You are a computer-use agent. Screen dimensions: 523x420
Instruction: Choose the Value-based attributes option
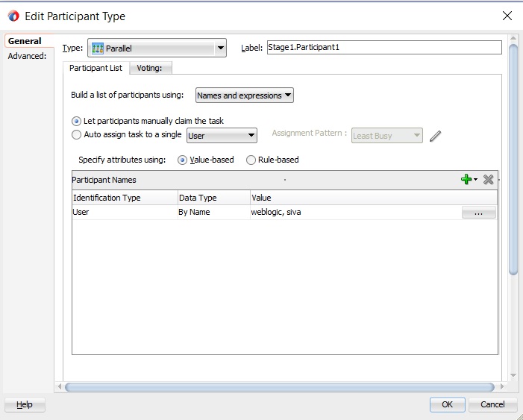pos(183,160)
